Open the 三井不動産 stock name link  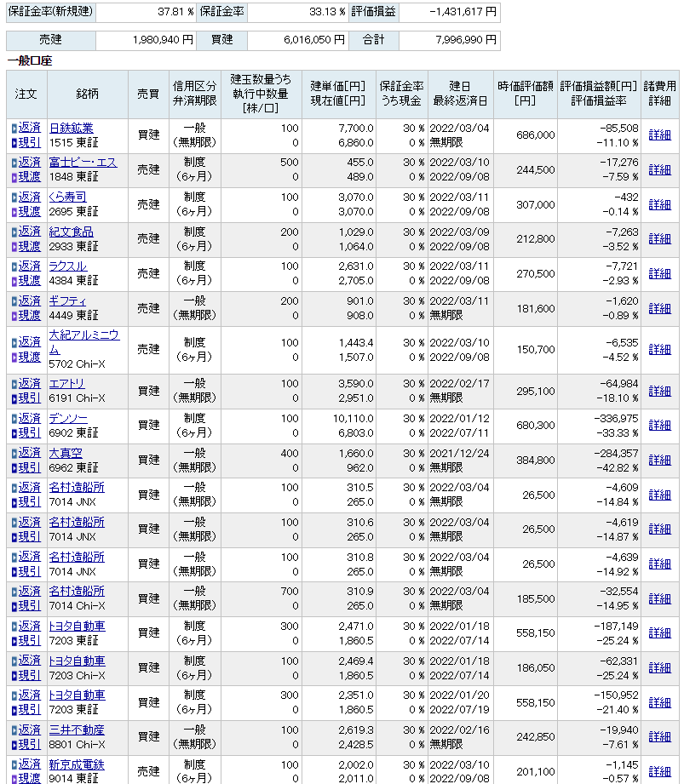[x=77, y=730]
